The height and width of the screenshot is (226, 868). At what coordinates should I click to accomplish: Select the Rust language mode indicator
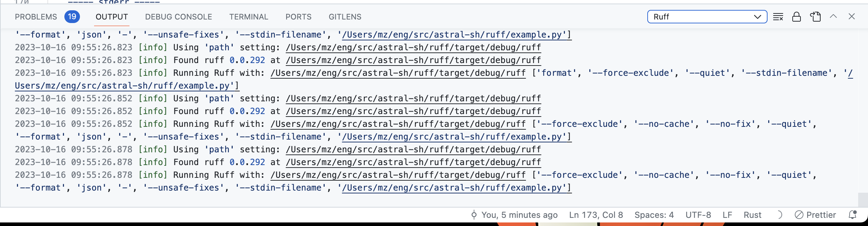(x=753, y=215)
